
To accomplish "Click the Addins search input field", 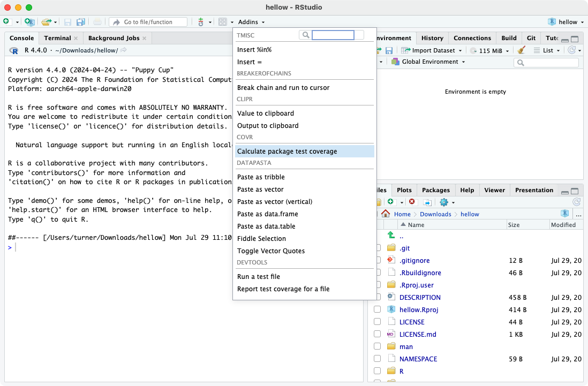I will [333, 34].
